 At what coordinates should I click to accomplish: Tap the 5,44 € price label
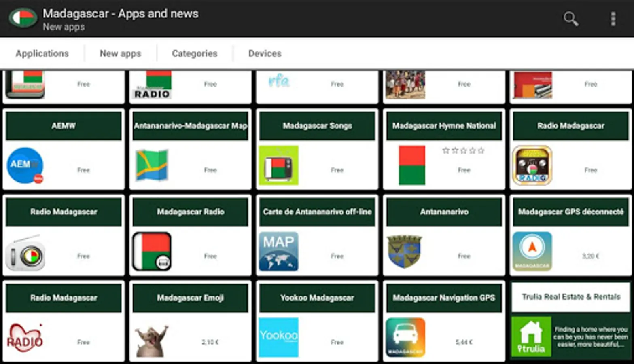coord(464,342)
